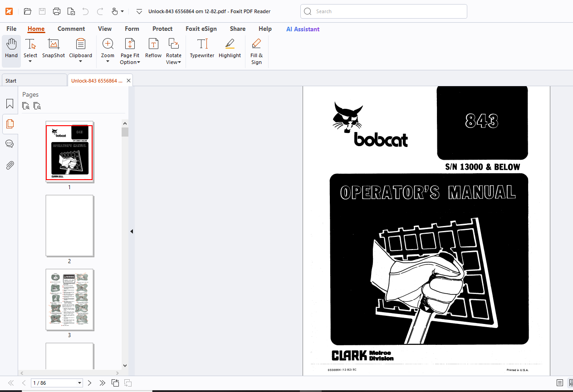Click the Foxit logo icon in title bar
Screen dimensions: 573x392
coord(9,11)
